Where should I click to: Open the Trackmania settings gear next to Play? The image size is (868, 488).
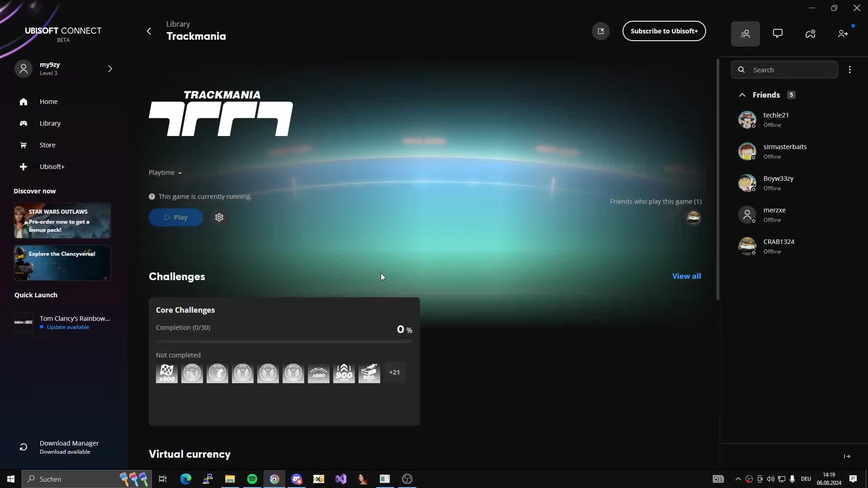click(220, 217)
